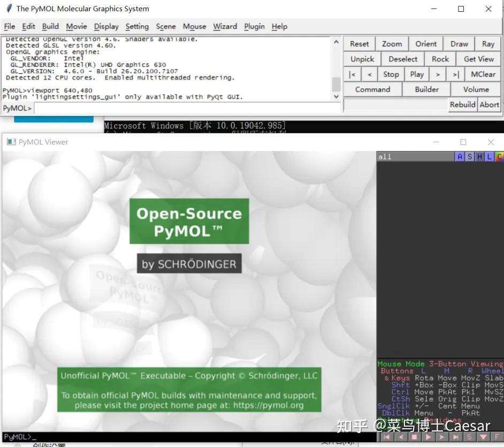Step back one frame in movie controls
This screenshot has width=504, height=447.
(401, 437)
